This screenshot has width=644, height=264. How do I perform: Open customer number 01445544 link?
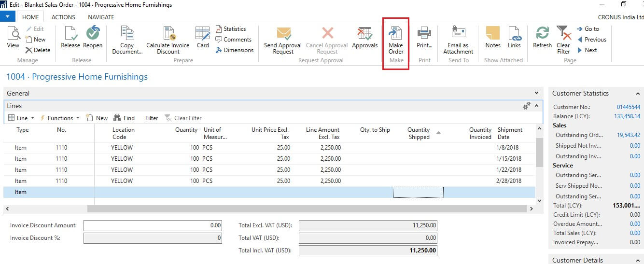pos(628,107)
